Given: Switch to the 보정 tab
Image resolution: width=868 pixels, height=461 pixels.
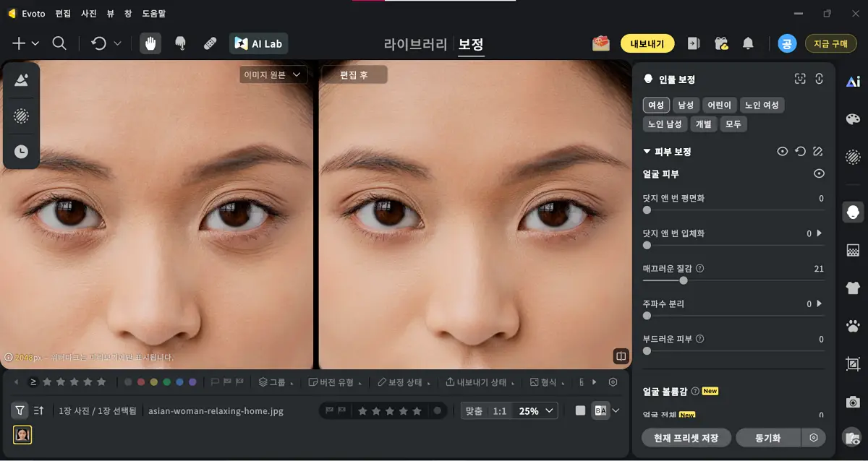Looking at the screenshot, I should coord(471,44).
